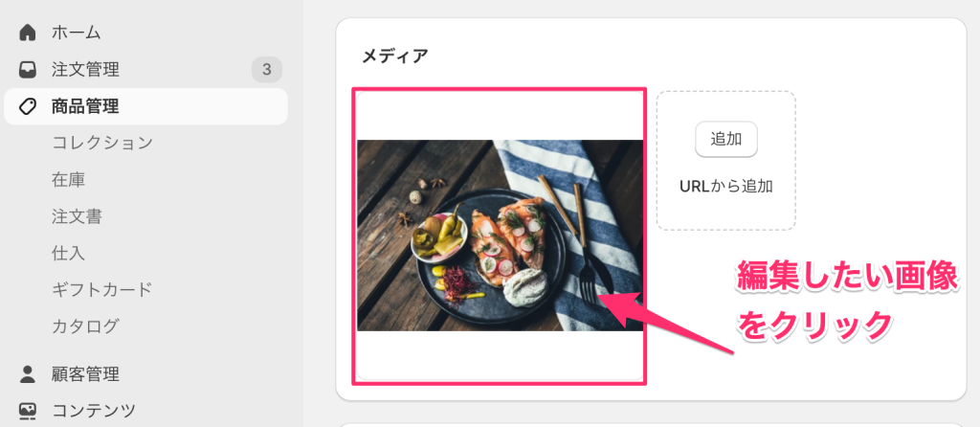Go to the 在庫 submenu item
This screenshot has width=980, height=427.
pos(69,180)
